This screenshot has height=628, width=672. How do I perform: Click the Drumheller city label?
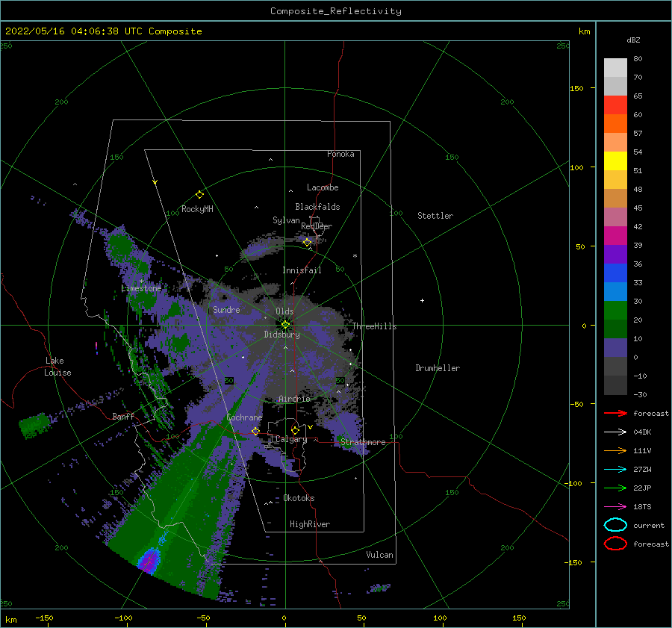(438, 368)
